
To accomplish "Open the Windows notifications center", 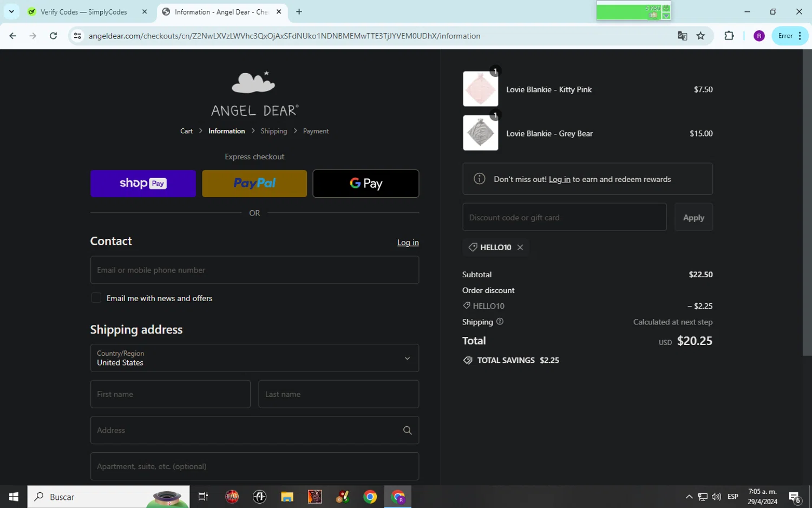I will (x=795, y=497).
